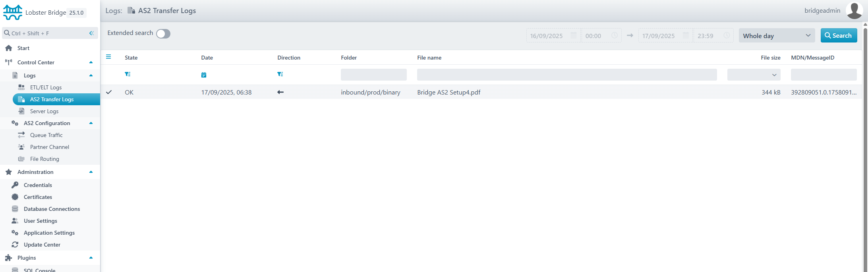Open the State column filter icon
This screenshot has height=272, width=868.
(128, 74)
